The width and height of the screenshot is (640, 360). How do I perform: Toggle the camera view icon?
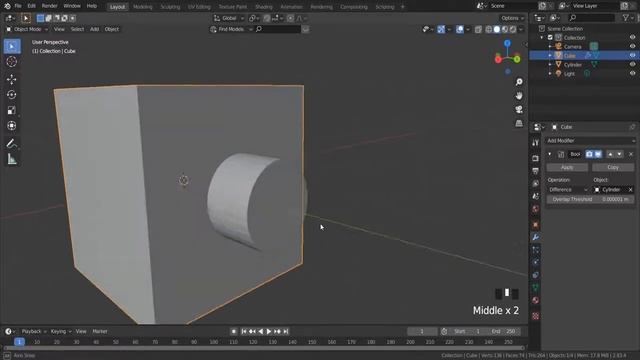point(519,109)
